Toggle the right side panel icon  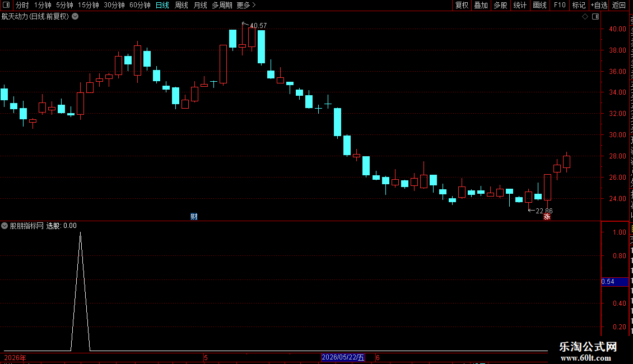pos(595,17)
